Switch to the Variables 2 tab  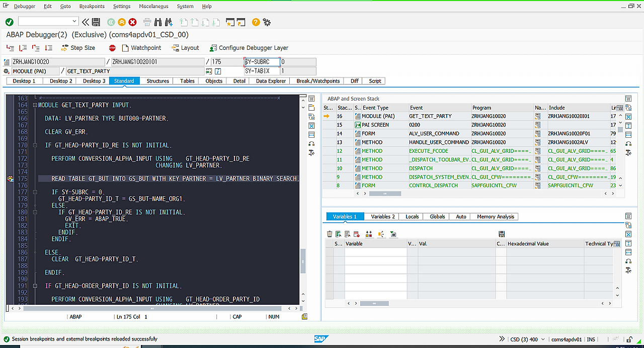click(383, 217)
